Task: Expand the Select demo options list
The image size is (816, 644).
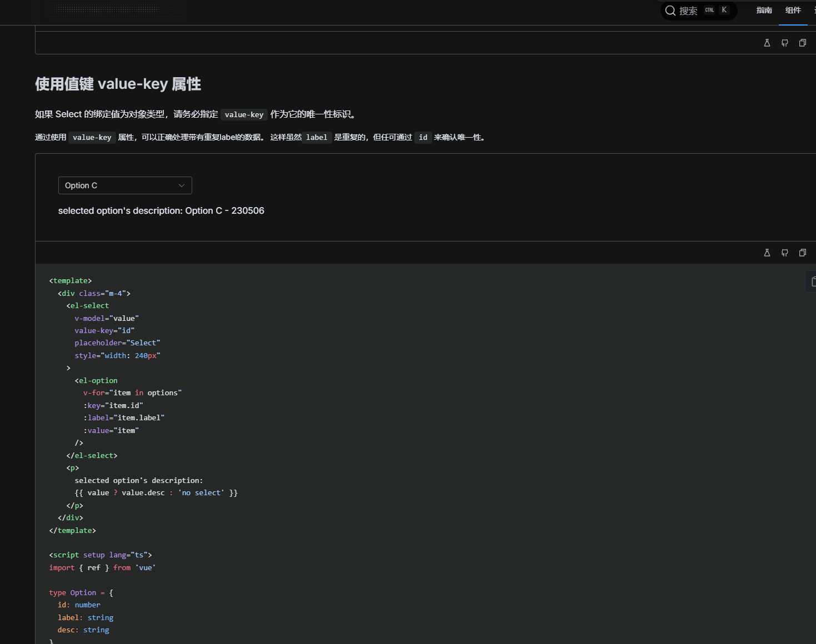Action: (x=125, y=185)
